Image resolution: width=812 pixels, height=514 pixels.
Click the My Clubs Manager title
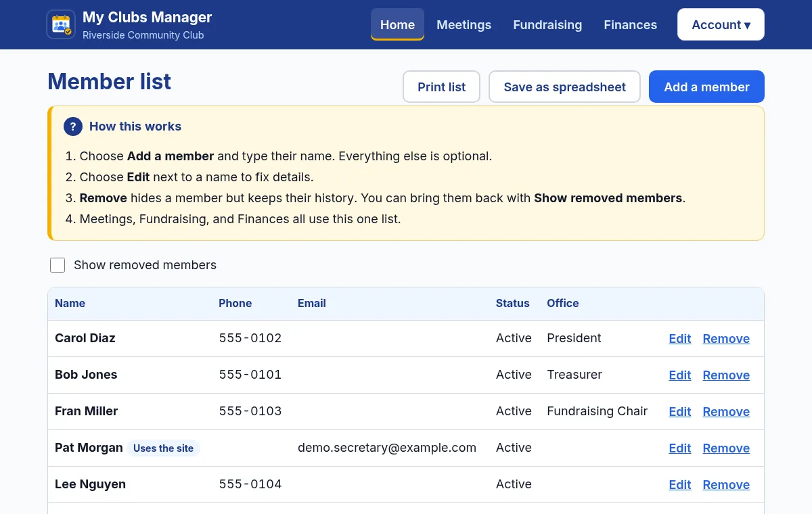[x=147, y=18]
